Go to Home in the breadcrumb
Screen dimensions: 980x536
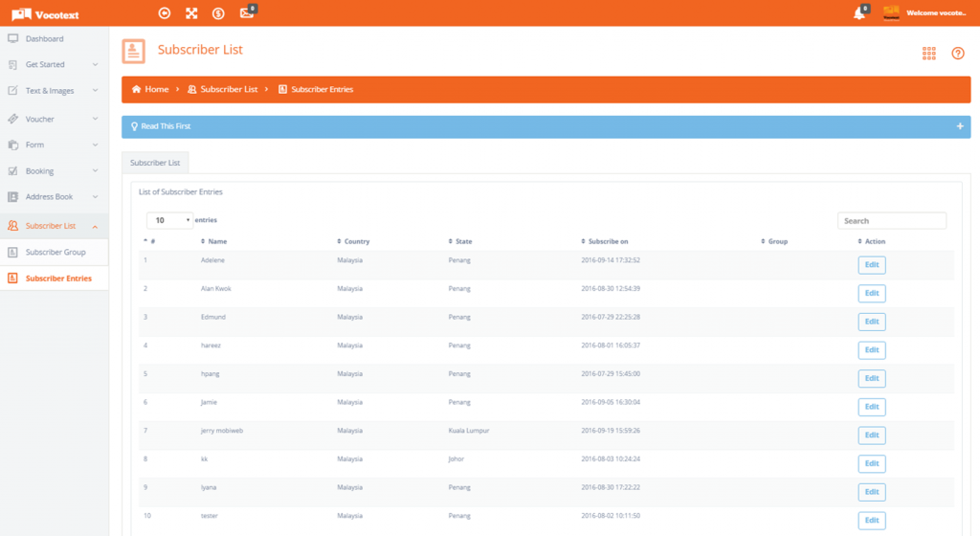157,89
